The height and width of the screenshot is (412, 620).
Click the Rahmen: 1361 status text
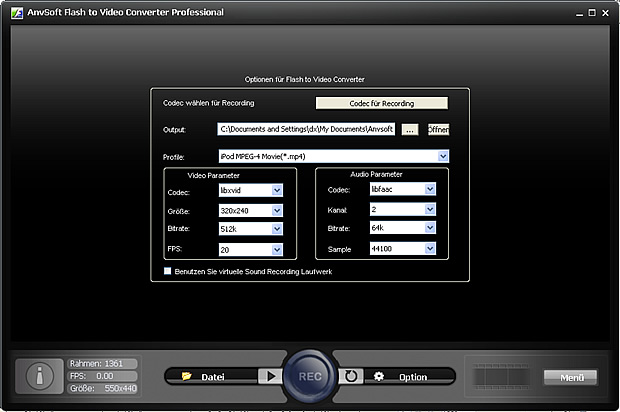(96, 363)
